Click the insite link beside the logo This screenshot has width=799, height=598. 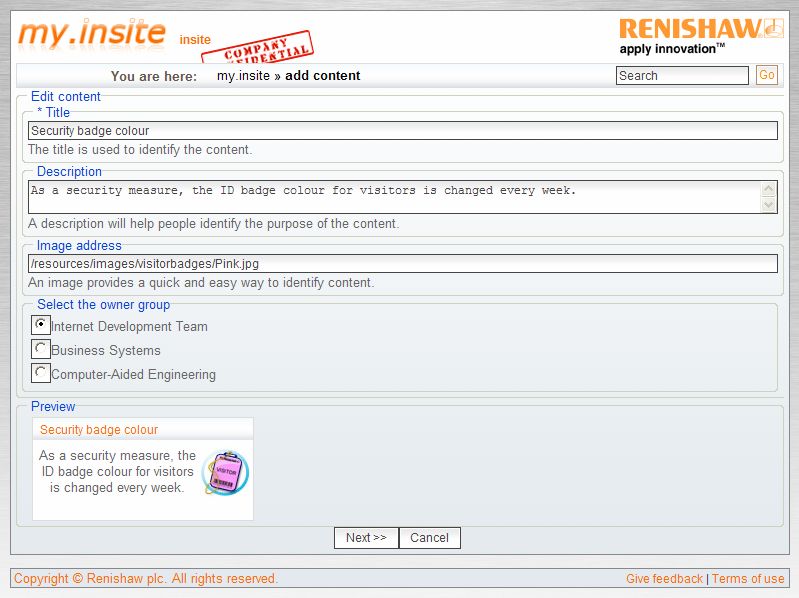coord(195,40)
